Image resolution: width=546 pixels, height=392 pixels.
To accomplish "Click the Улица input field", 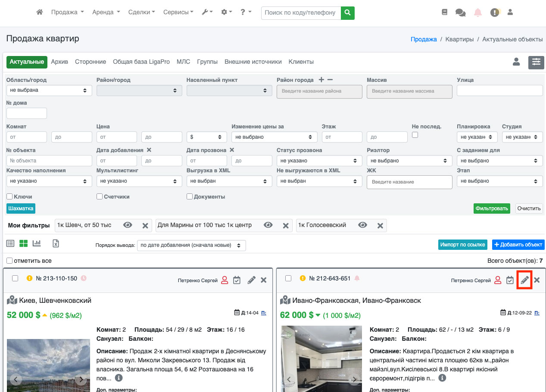I will [x=499, y=90].
